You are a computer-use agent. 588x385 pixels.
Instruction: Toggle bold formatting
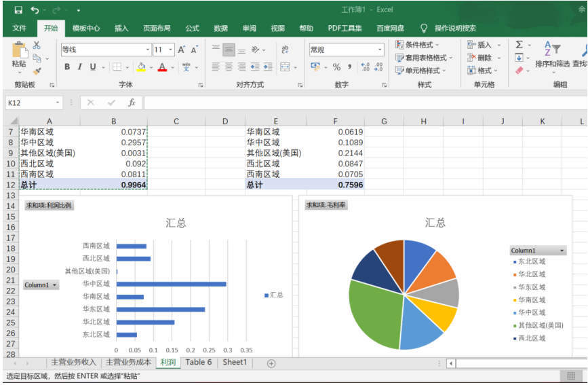pos(67,67)
